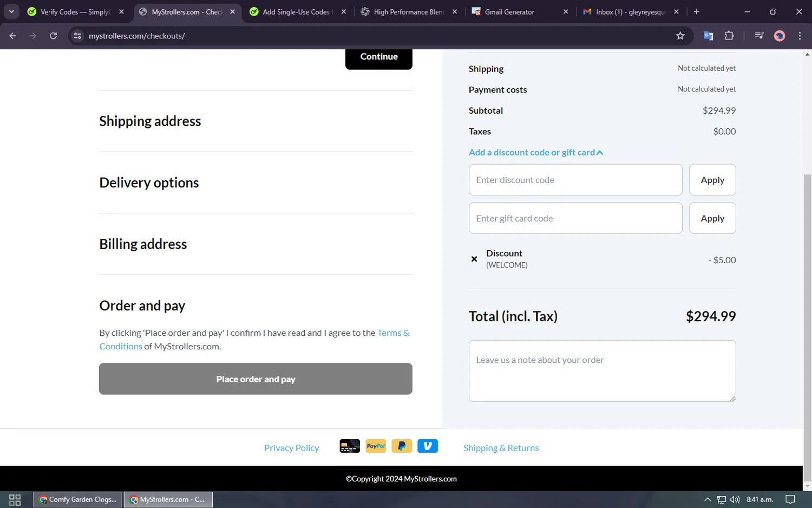Click the $294.99 total amount

[x=711, y=316]
